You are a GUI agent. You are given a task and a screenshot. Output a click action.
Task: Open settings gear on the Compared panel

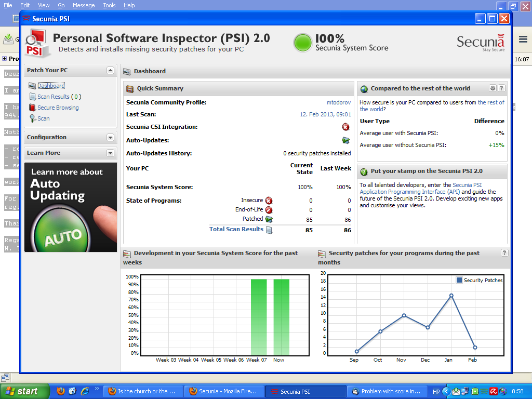[493, 88]
